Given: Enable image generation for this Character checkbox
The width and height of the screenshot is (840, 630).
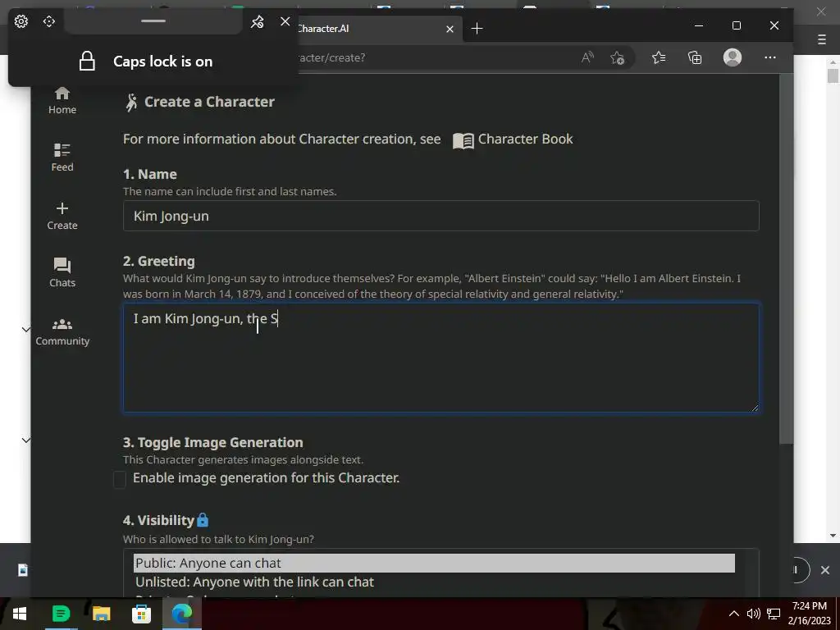Looking at the screenshot, I should point(120,479).
